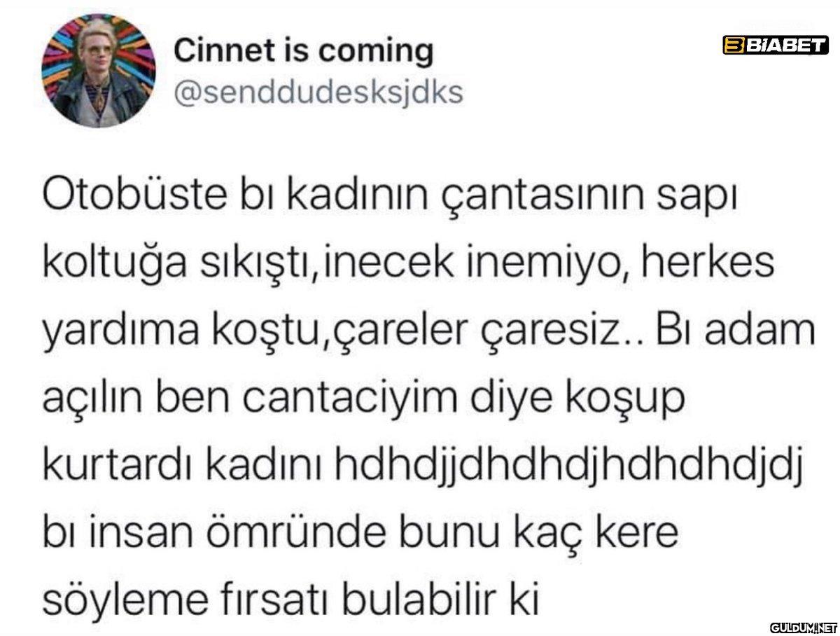Click the BIABET logo's yellow B icon
Image resolution: width=840 pixels, height=636 pixels.
coord(732,46)
